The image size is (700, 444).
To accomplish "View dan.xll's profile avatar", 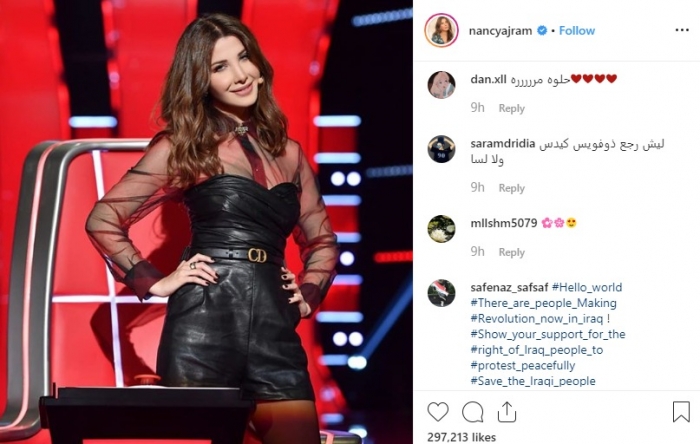I will (x=442, y=85).
